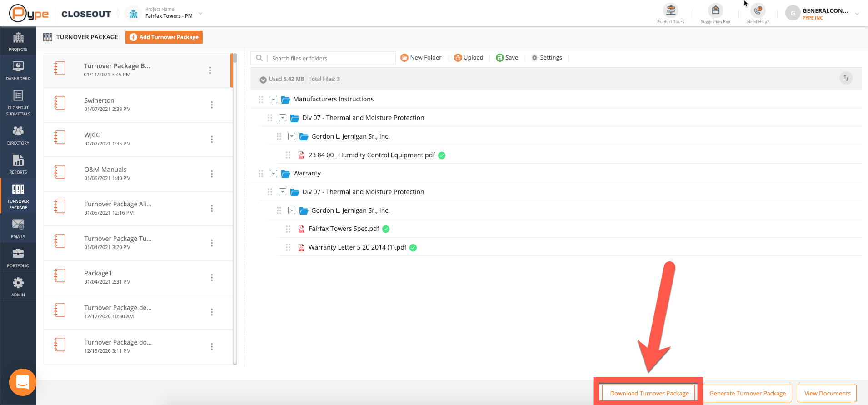The image size is (868, 405).
Task: Collapse the Manufacturers Instructions folder
Action: [274, 99]
